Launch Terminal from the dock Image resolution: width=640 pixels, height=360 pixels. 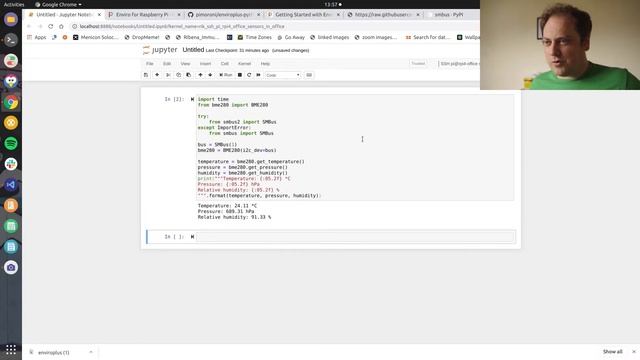tap(11, 40)
